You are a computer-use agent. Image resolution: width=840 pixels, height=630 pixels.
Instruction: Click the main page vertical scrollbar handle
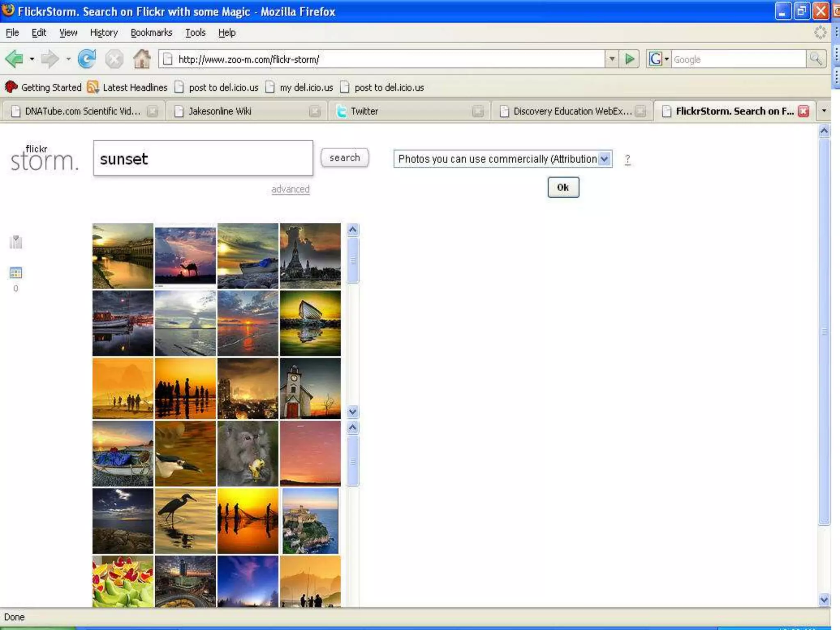[x=824, y=331]
